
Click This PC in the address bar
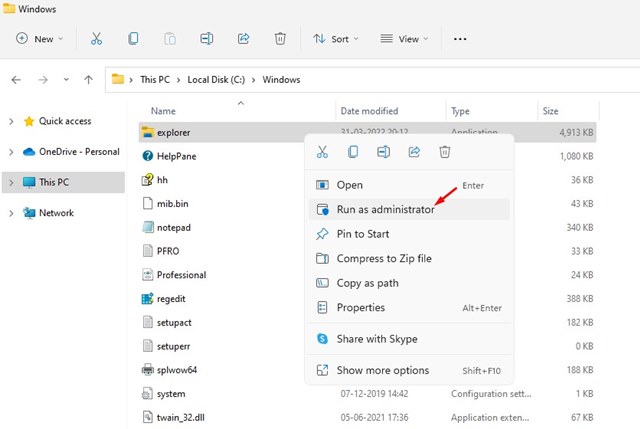155,80
